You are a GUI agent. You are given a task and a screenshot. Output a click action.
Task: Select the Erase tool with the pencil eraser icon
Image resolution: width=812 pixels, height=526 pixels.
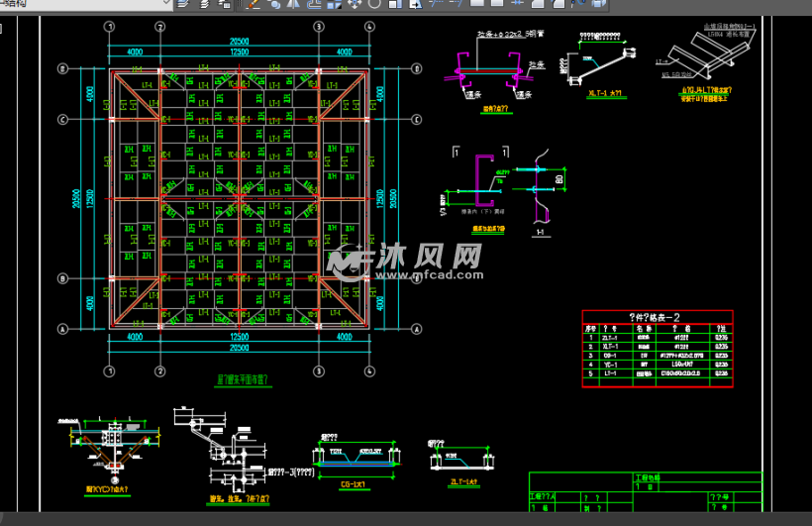[252, 4]
